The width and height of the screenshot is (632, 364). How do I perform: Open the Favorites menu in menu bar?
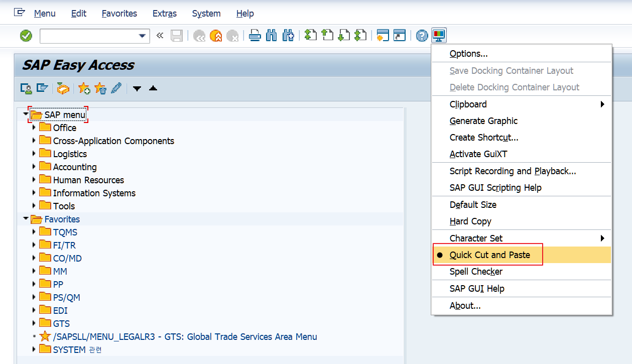(x=119, y=14)
